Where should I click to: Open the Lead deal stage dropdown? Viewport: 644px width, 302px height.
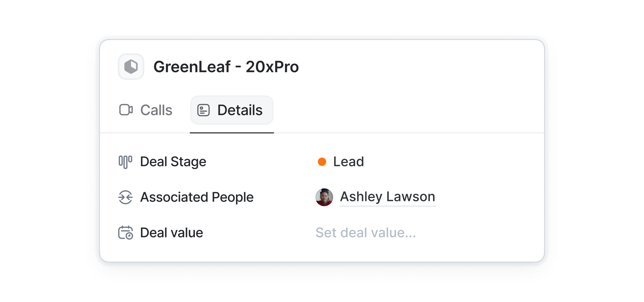(x=348, y=162)
